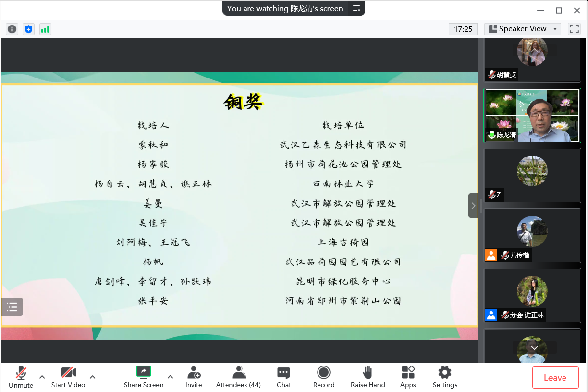
Task: Check the green network signal icon
Action: 45,29
